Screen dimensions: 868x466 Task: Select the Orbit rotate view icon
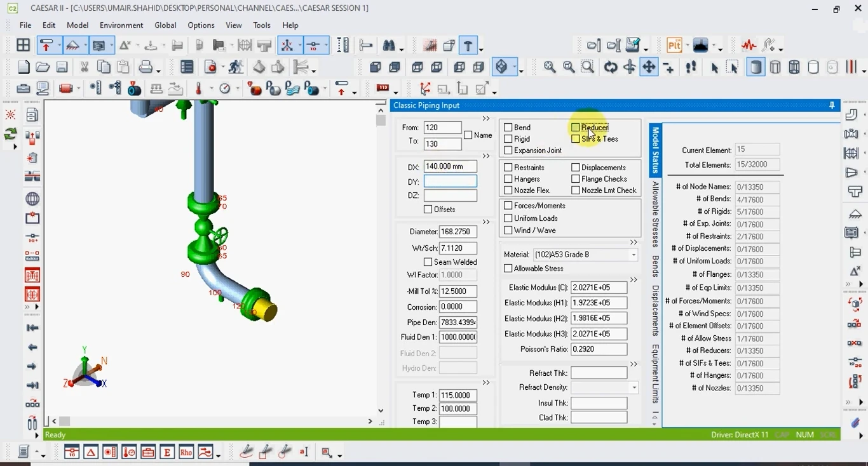(611, 67)
